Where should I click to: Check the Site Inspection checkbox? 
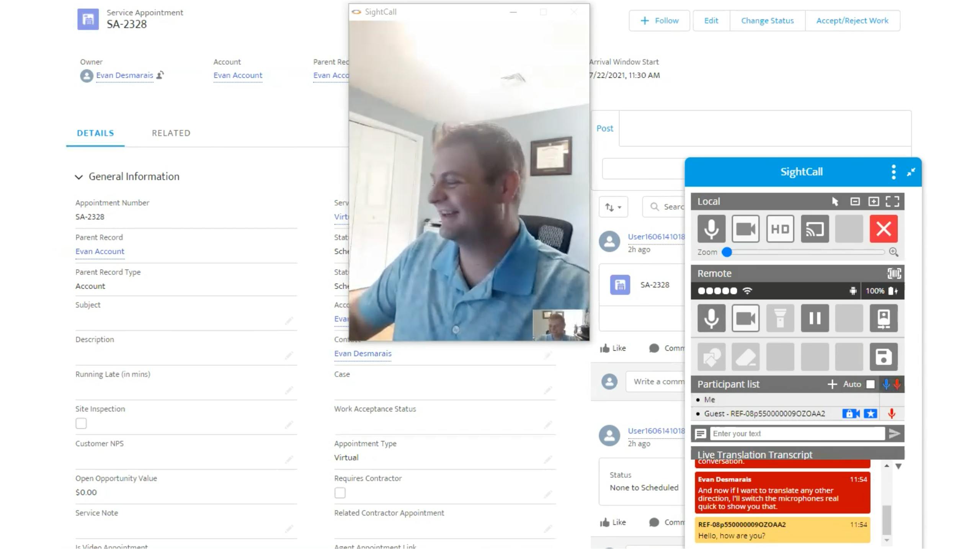point(81,423)
